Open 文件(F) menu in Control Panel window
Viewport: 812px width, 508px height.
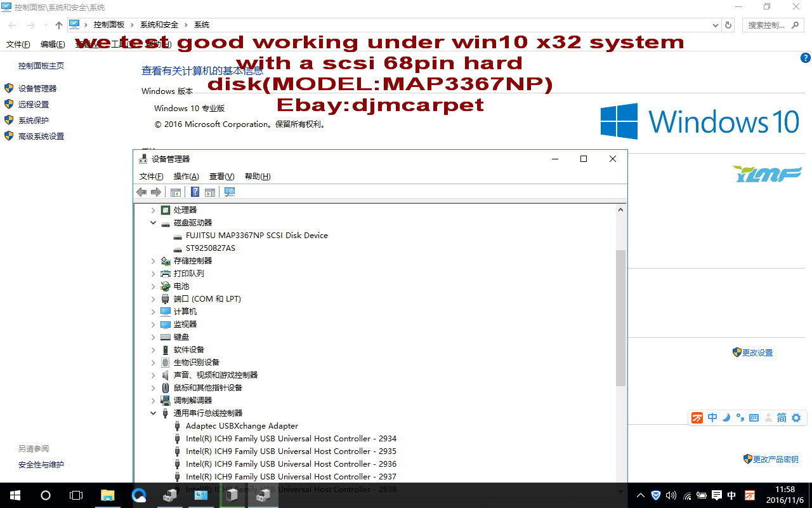18,44
